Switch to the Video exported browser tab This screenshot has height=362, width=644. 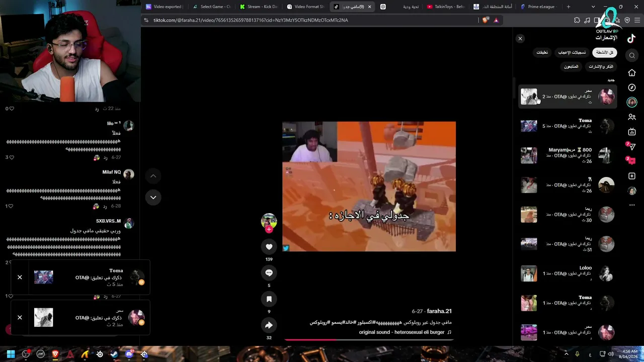click(164, 7)
